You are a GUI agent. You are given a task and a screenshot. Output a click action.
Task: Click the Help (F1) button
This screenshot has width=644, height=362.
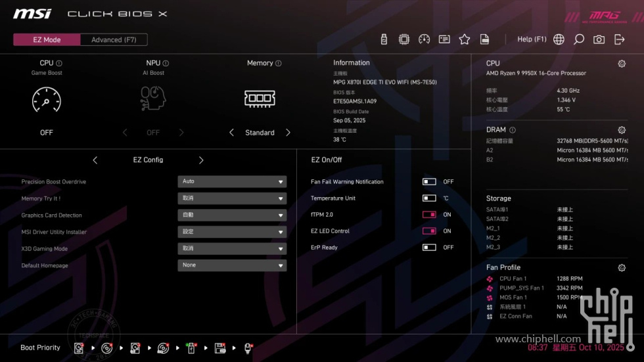532,39
